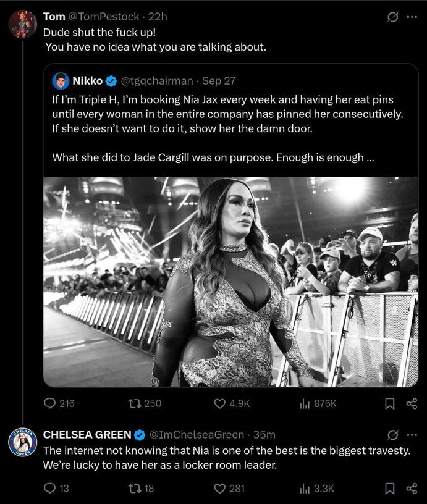Viewport: 427px width, 504px height.
Task: Open more options on Tom's post
Action: (x=412, y=17)
